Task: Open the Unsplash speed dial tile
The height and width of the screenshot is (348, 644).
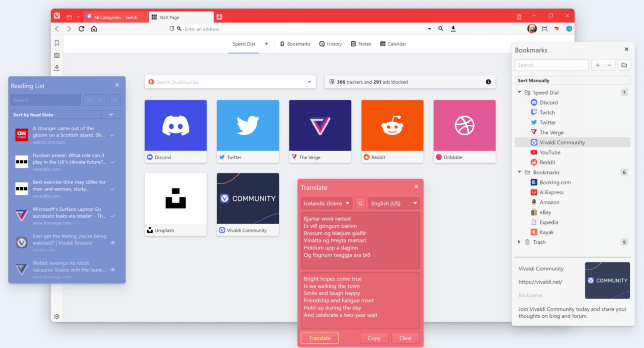Action: (176, 204)
